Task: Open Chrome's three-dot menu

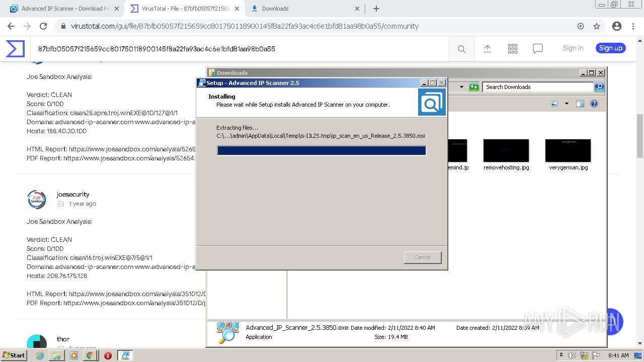Action: pyautogui.click(x=633, y=26)
